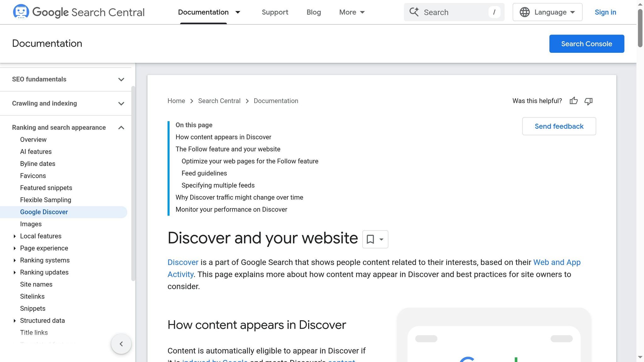Jump to Why Discover traffic might change
644x362 pixels.
[x=239, y=197]
